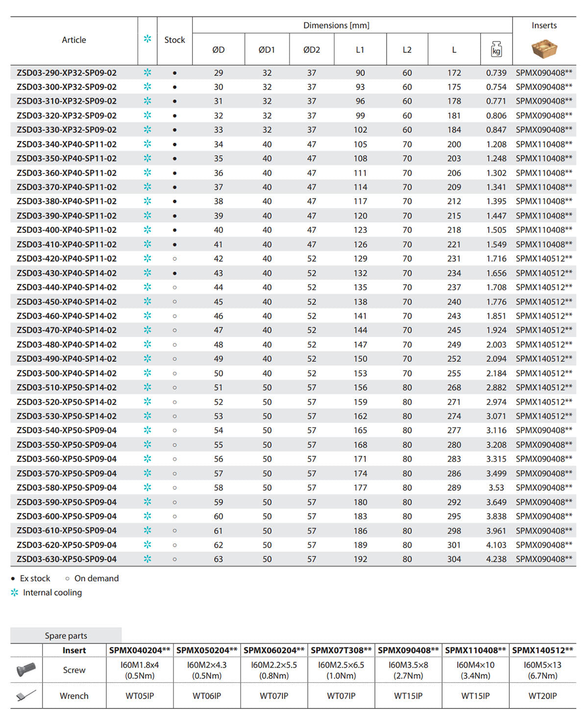The height and width of the screenshot is (728, 588).
Task: Click weight value 0.739
Action: tap(496, 73)
